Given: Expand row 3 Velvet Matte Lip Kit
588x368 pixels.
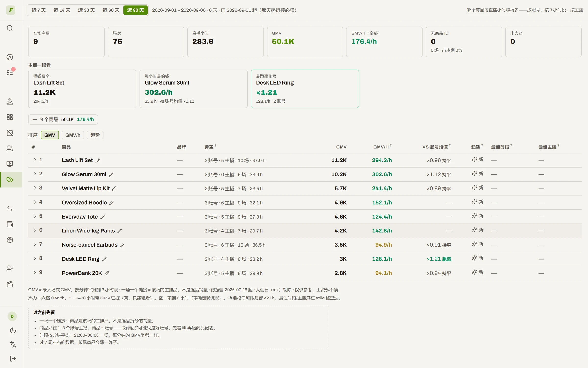Looking at the screenshot, I should pyautogui.click(x=35, y=188).
